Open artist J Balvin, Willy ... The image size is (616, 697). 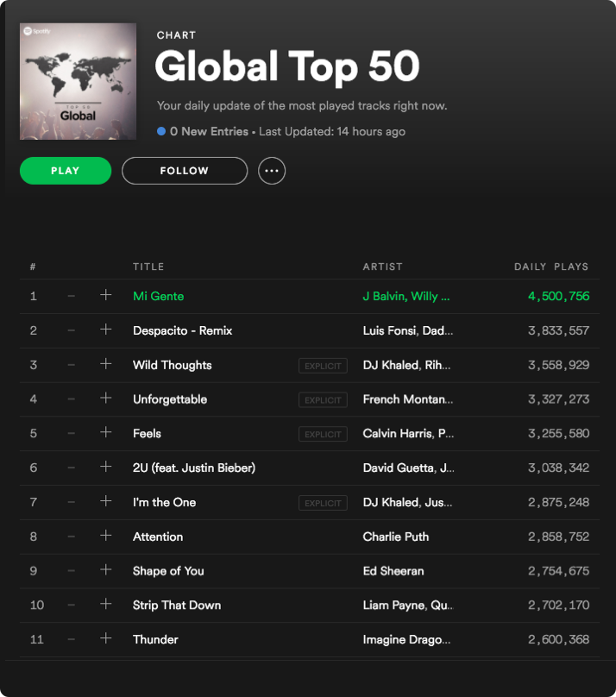point(406,296)
